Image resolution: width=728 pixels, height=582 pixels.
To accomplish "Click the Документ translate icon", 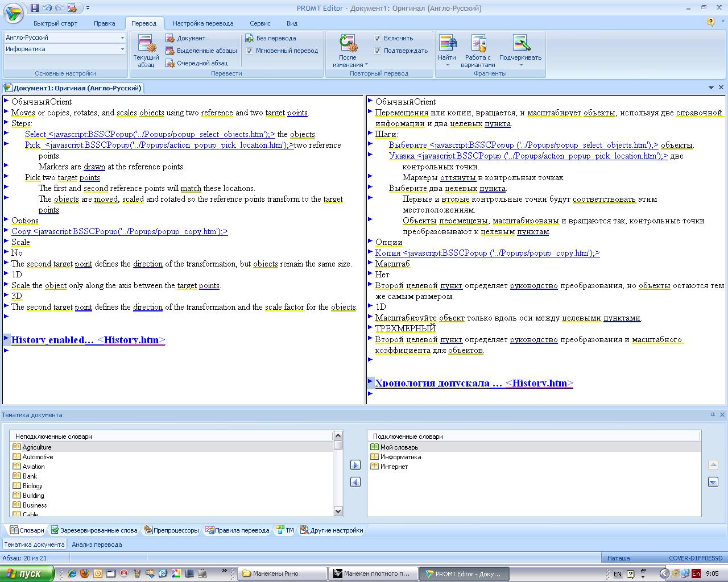I will tap(170, 38).
